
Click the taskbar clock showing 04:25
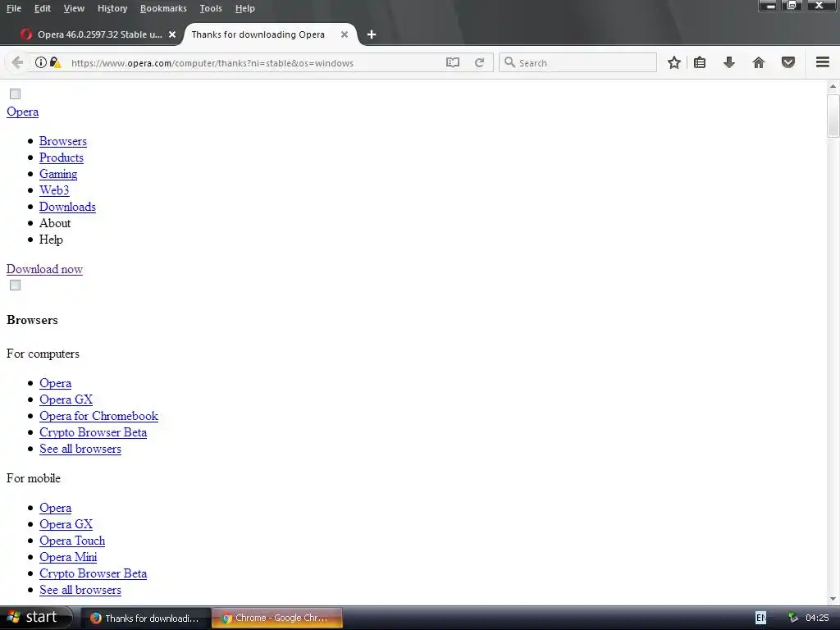click(x=817, y=618)
